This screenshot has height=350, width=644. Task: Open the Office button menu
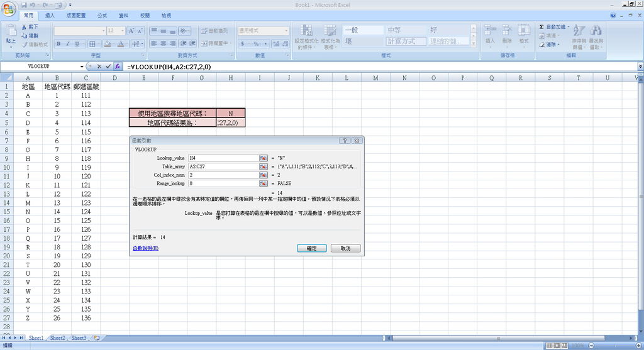(9, 9)
